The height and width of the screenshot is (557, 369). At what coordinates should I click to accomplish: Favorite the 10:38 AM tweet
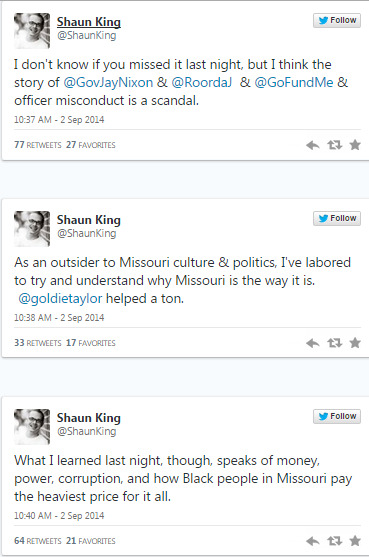tap(355, 342)
